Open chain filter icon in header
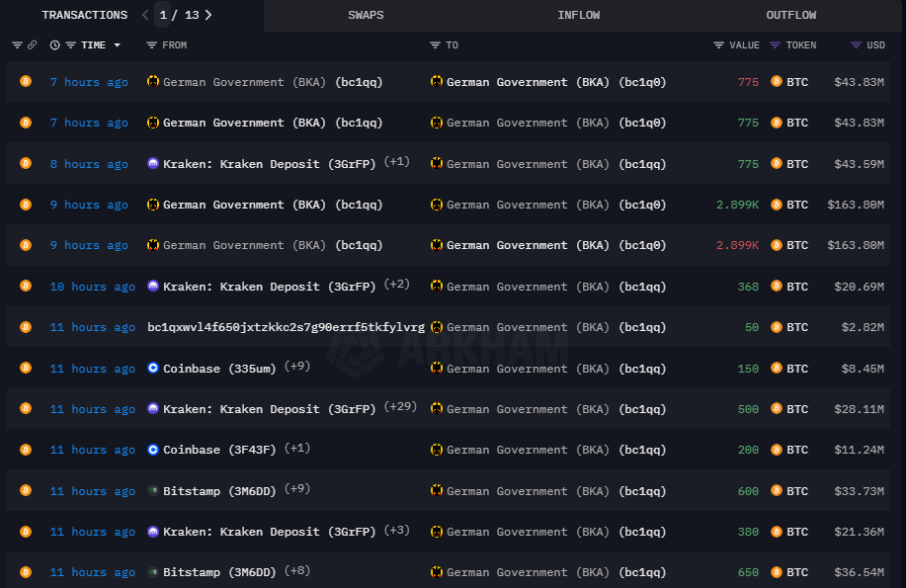 pyautogui.click(x=18, y=45)
